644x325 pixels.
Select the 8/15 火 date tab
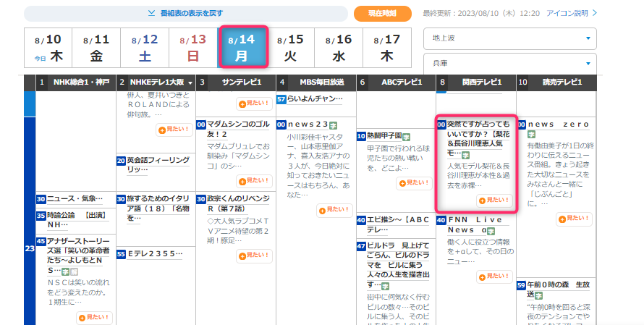click(291, 48)
